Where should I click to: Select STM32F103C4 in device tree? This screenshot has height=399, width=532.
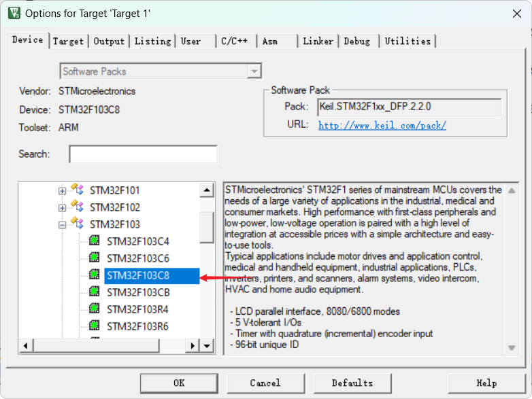click(x=137, y=241)
